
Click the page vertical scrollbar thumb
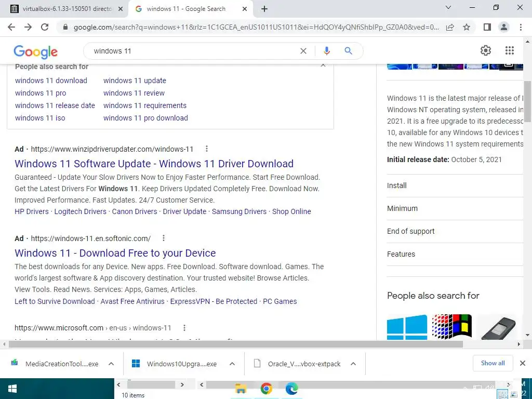coord(528,101)
